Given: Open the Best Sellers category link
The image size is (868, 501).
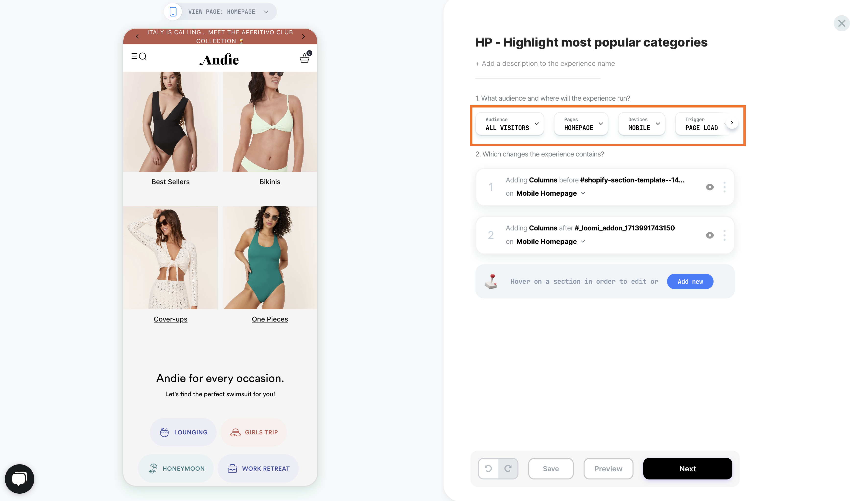Looking at the screenshot, I should click(171, 182).
